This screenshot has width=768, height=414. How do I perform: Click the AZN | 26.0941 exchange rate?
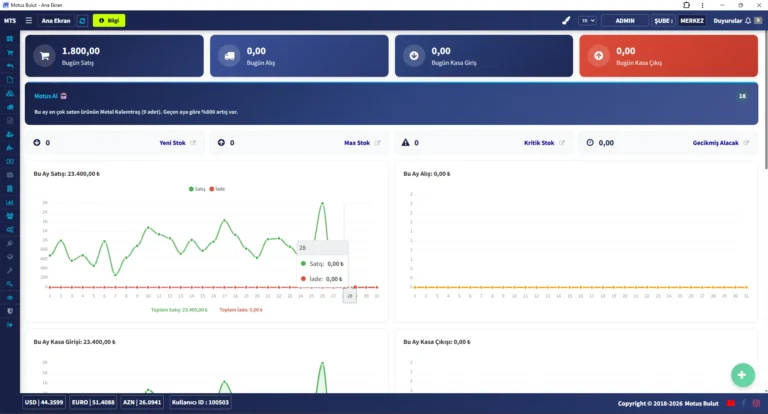[x=142, y=402]
